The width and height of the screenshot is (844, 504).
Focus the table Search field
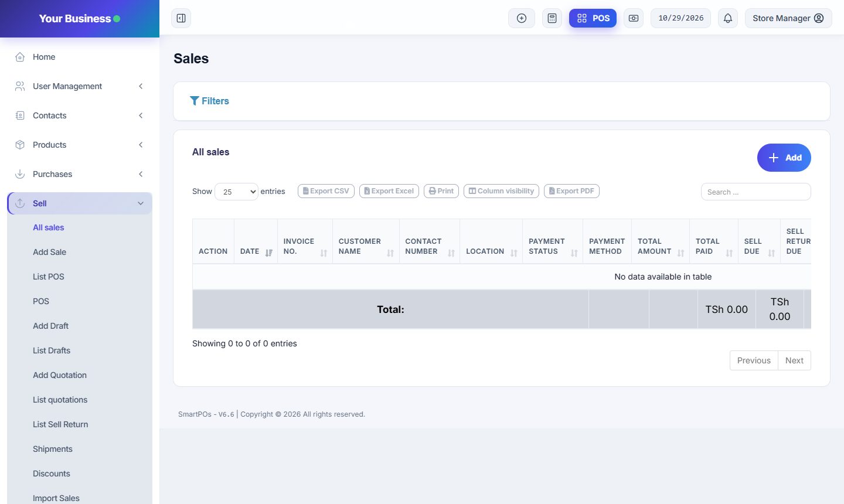(x=756, y=192)
